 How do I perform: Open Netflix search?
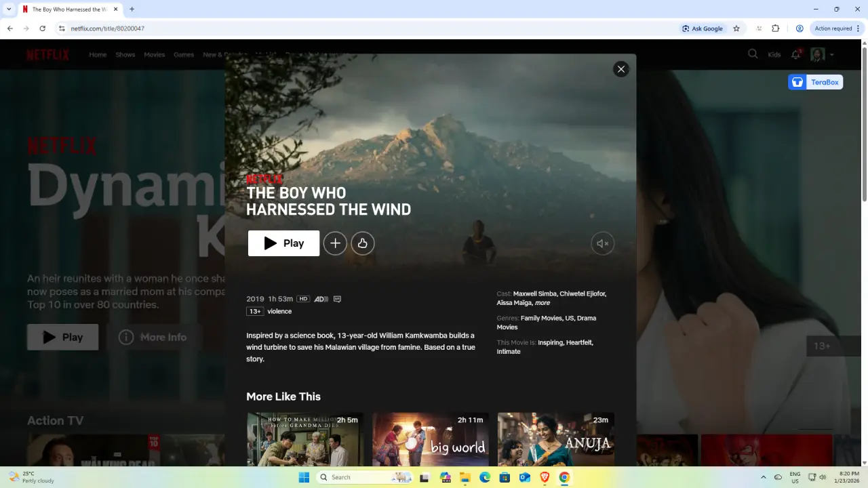(x=753, y=54)
